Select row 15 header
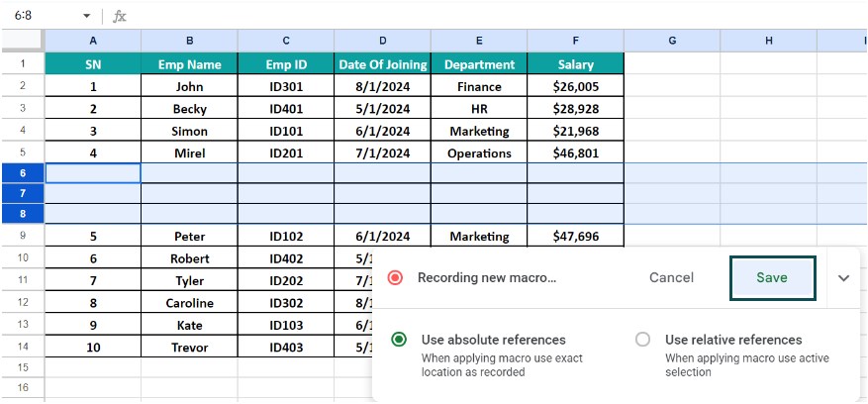The width and height of the screenshot is (868, 404). 23,367
